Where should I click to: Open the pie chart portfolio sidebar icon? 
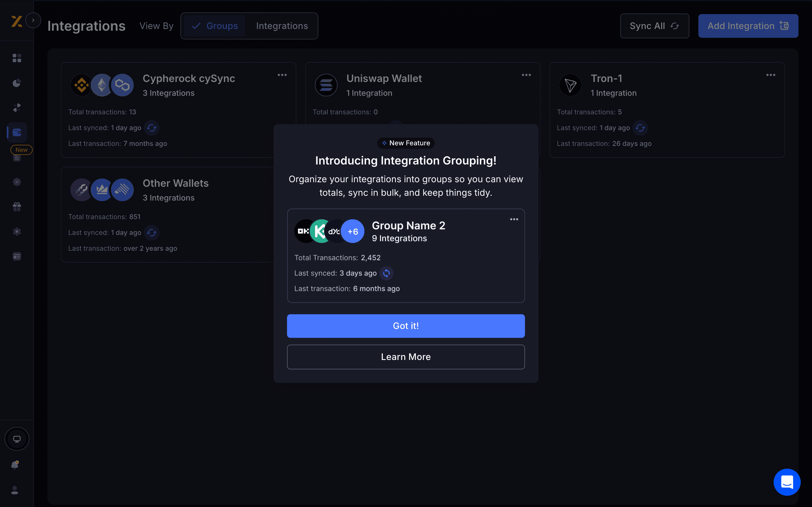[x=17, y=83]
